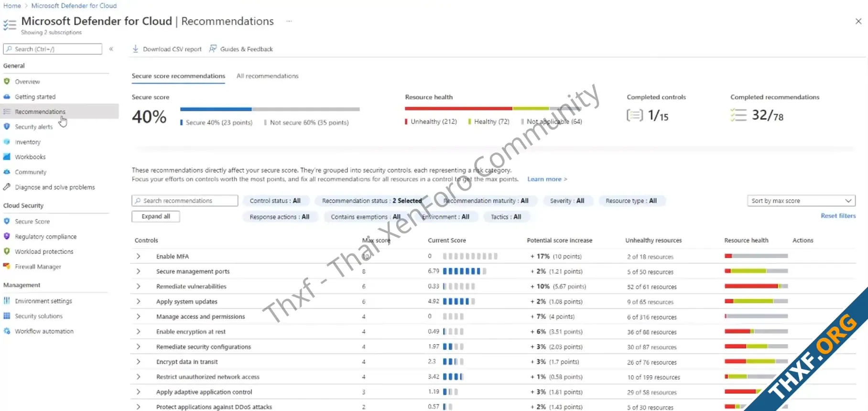Viewport: 868px width, 411px height.
Task: Click the Getting started cloud icon
Action: point(7,97)
